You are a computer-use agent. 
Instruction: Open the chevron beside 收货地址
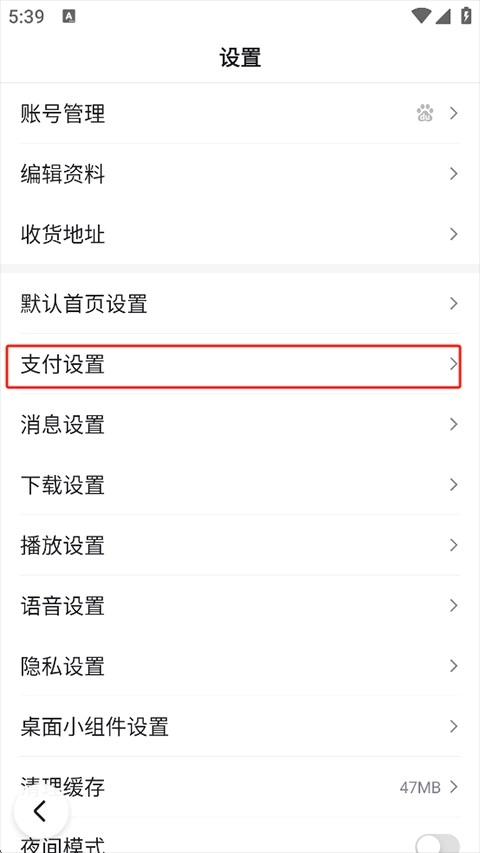pos(453,234)
